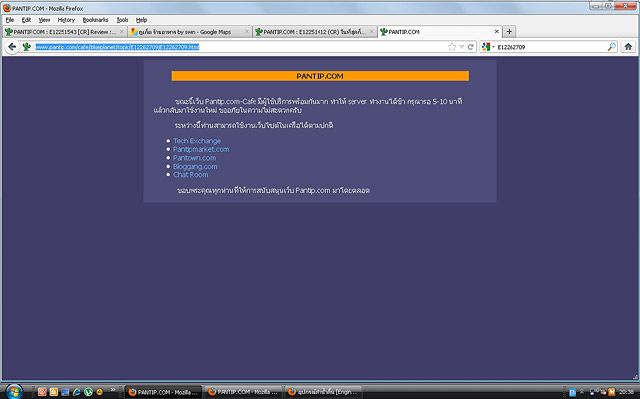The width and height of the screenshot is (640, 399).
Task: Switch to the second PANTIP.COM taskbar window
Action: (x=243, y=392)
